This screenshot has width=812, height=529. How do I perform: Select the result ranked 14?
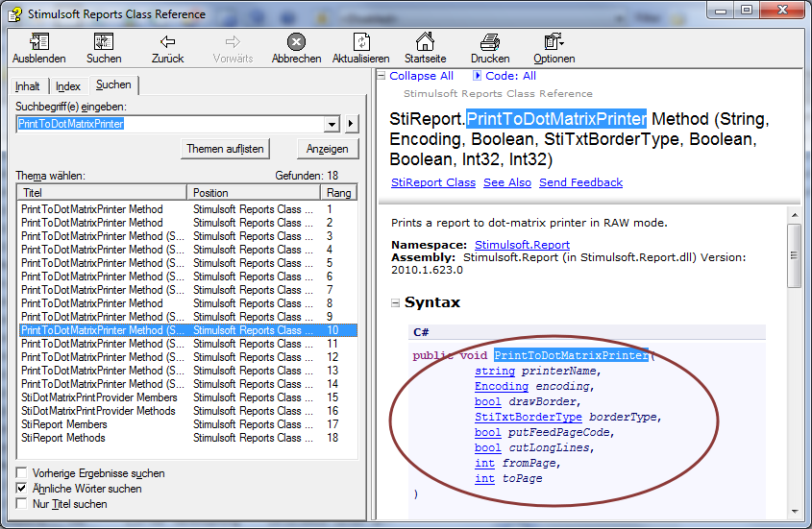click(x=188, y=384)
